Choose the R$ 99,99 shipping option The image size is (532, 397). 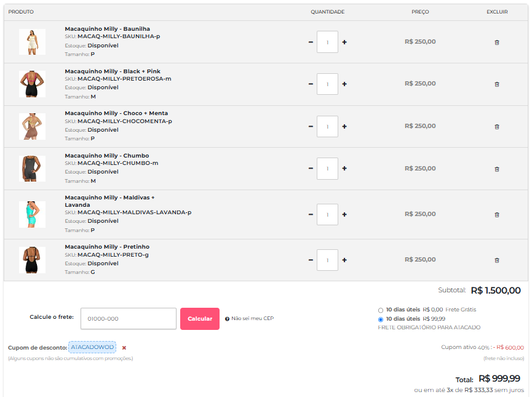point(381,319)
